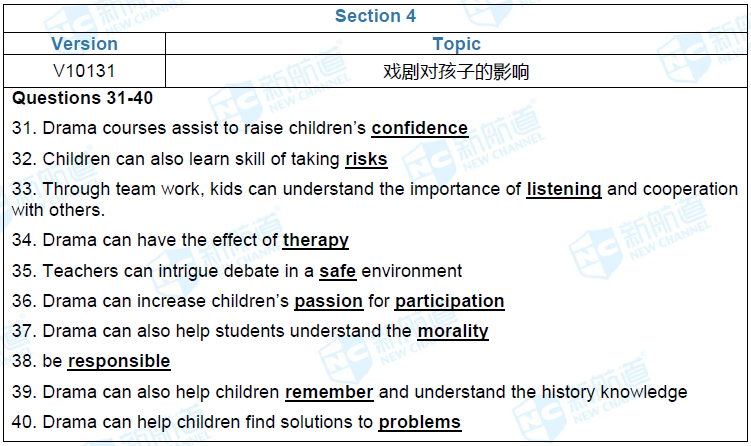Click the question number '39.'
This screenshot has height=446, width=751.
(25, 392)
